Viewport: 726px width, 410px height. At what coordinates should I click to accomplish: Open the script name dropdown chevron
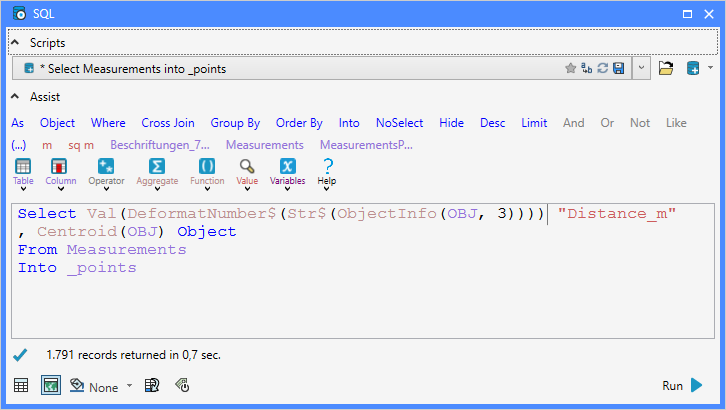click(641, 68)
